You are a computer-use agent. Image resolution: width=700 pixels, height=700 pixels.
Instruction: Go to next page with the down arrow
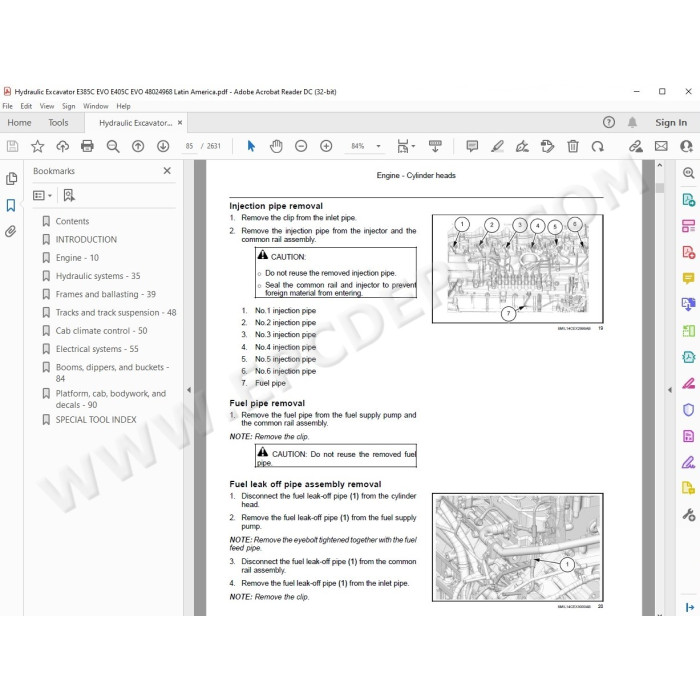(163, 146)
